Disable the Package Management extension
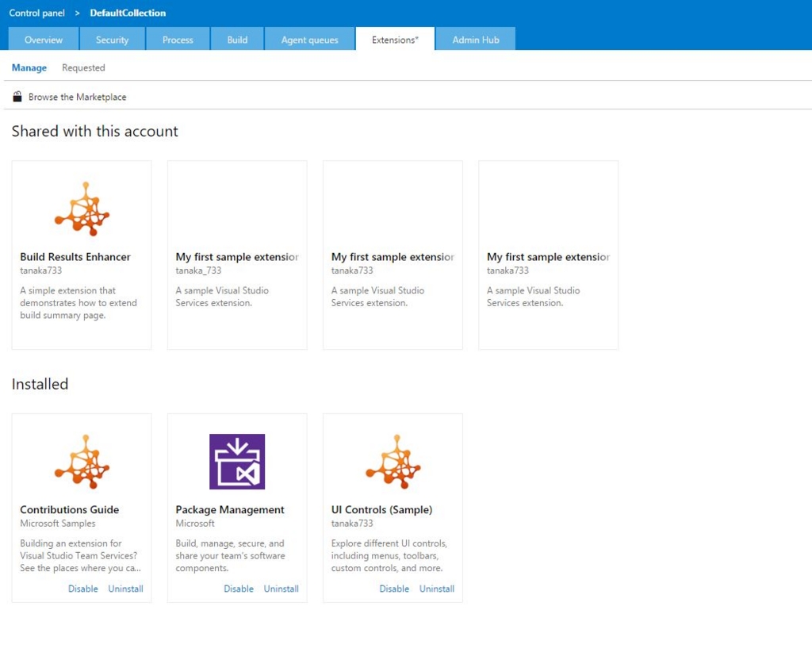This screenshot has width=812, height=656. click(239, 589)
